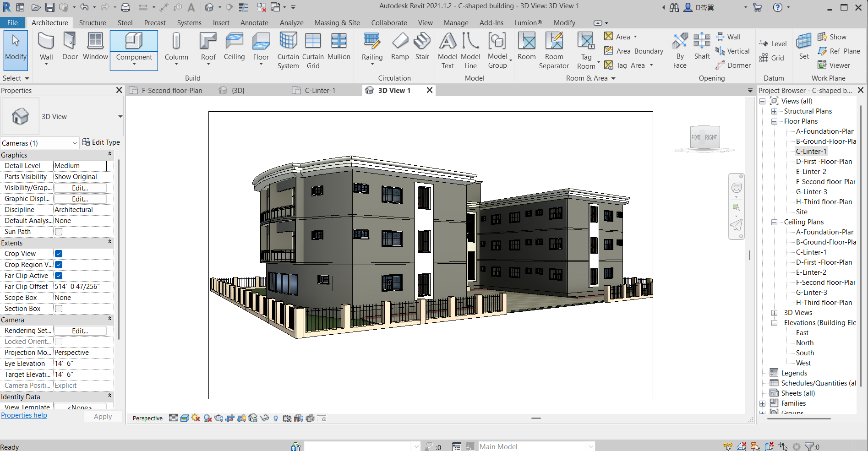This screenshot has width=868, height=451.
Task: Select the Curtain Grid tool
Action: tap(313, 50)
